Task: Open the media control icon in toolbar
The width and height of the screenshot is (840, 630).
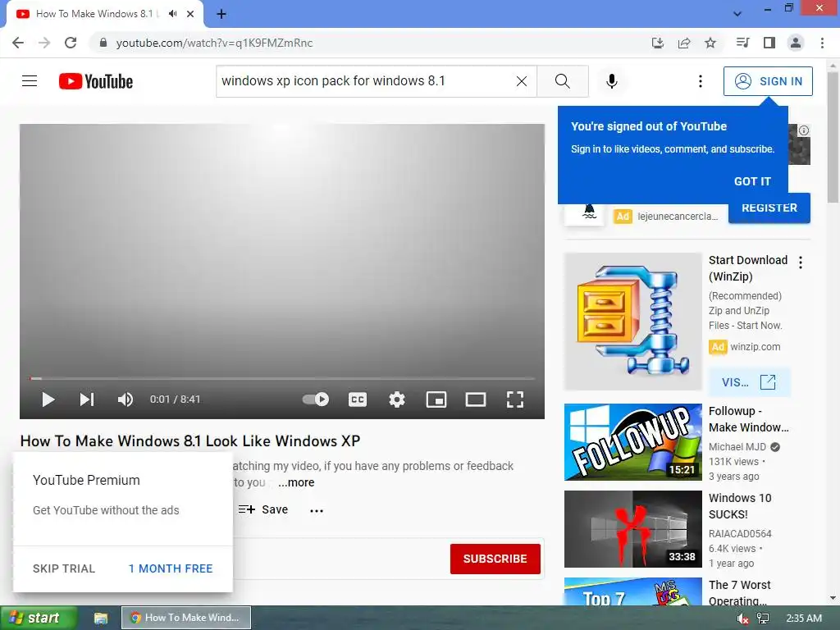Action: [x=742, y=43]
